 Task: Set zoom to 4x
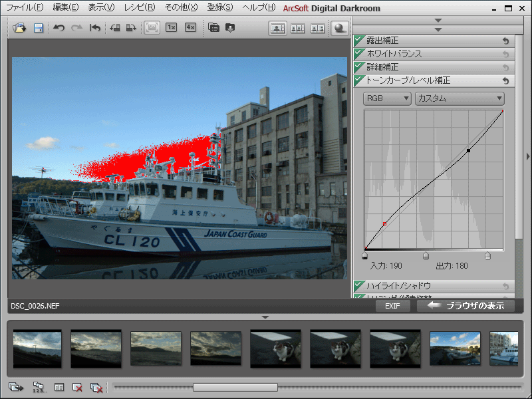tap(191, 27)
